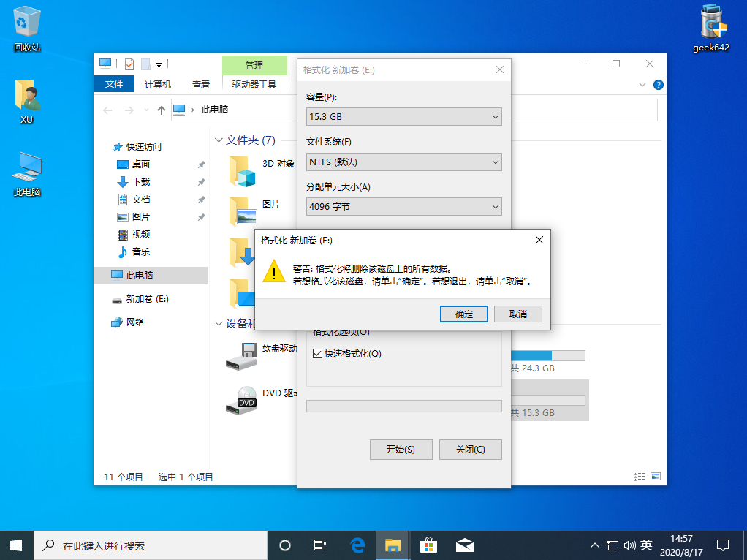Click the 管理 contextual tab header
Image resolution: width=747 pixels, height=560 pixels.
[254, 65]
